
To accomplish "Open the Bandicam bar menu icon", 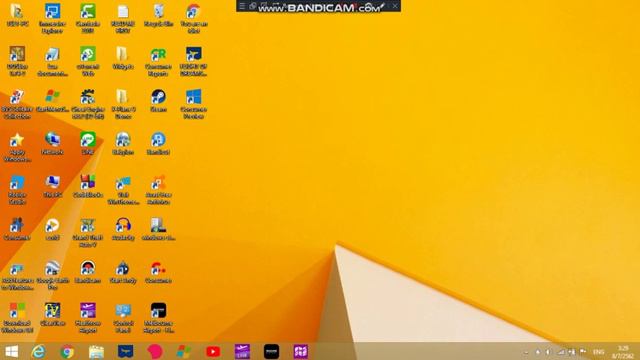I will tap(242, 6).
